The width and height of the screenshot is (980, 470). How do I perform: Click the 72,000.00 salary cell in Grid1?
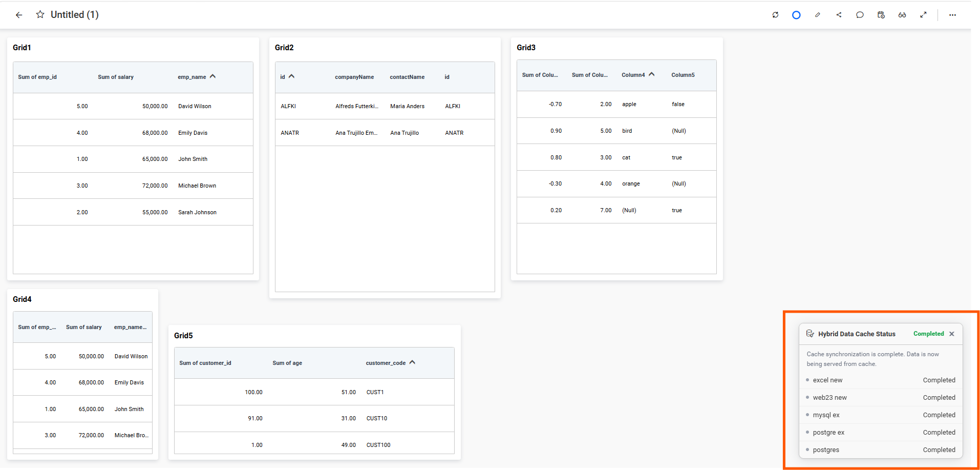[155, 186]
